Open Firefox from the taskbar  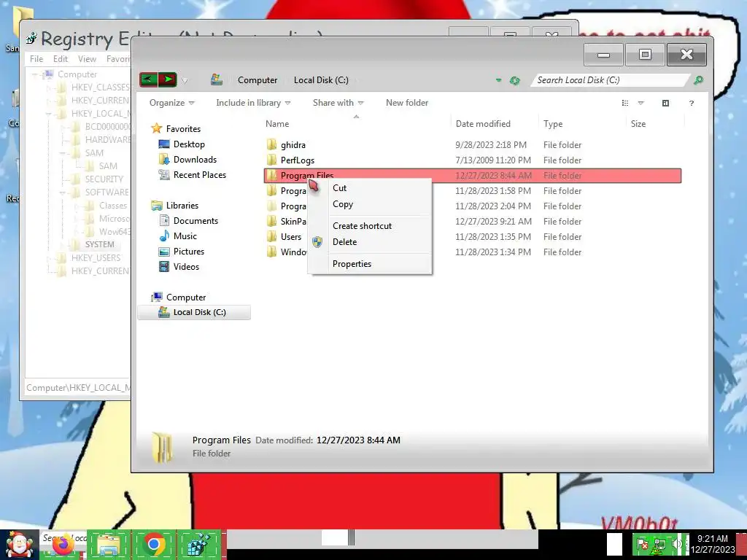pyautogui.click(x=63, y=545)
